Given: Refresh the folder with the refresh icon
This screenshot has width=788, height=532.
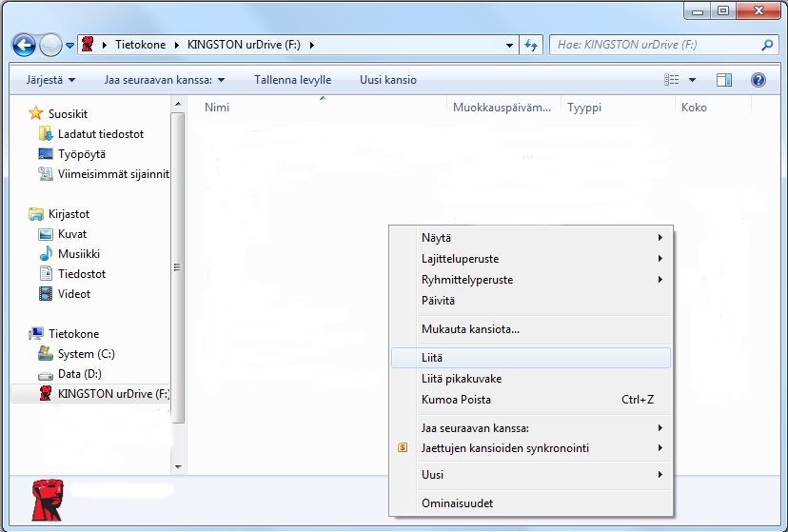Looking at the screenshot, I should click(x=531, y=46).
